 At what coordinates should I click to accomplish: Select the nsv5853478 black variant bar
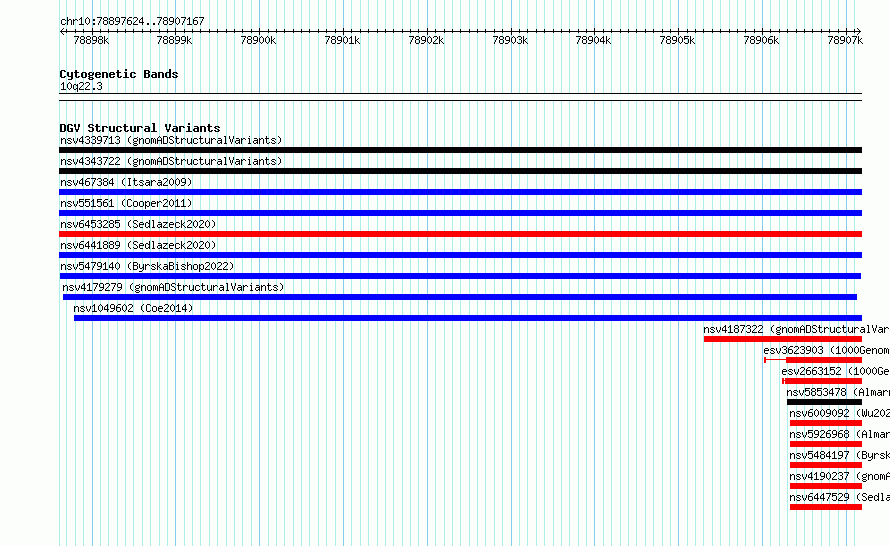pos(824,402)
